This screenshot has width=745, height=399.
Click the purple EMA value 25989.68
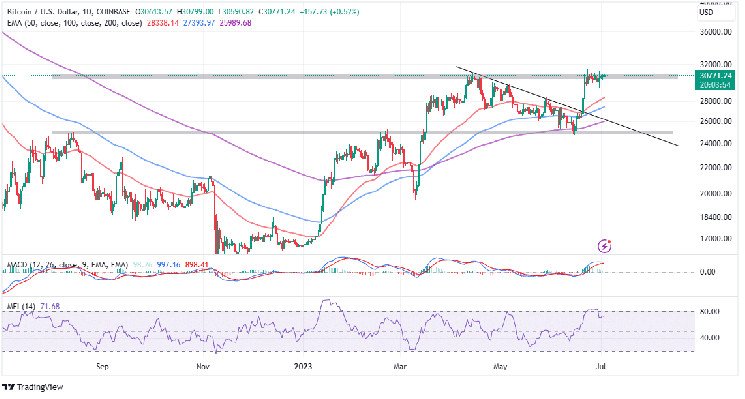(x=234, y=22)
